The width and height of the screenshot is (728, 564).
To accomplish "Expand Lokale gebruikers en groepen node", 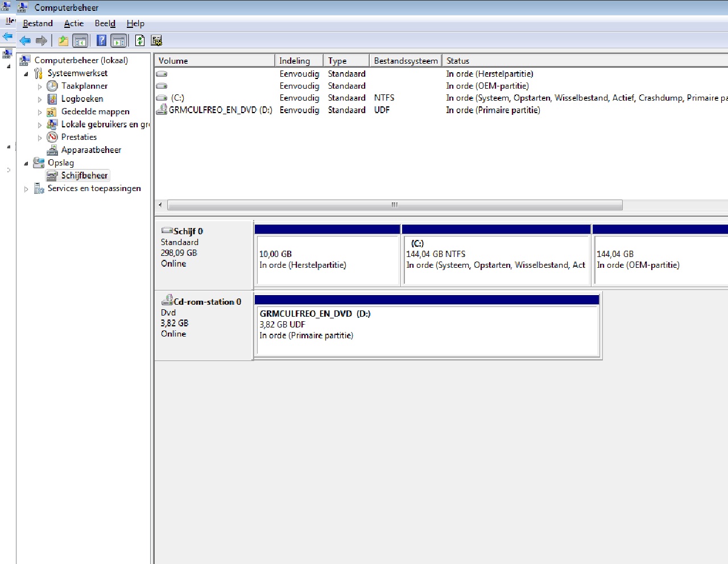I will click(x=40, y=125).
